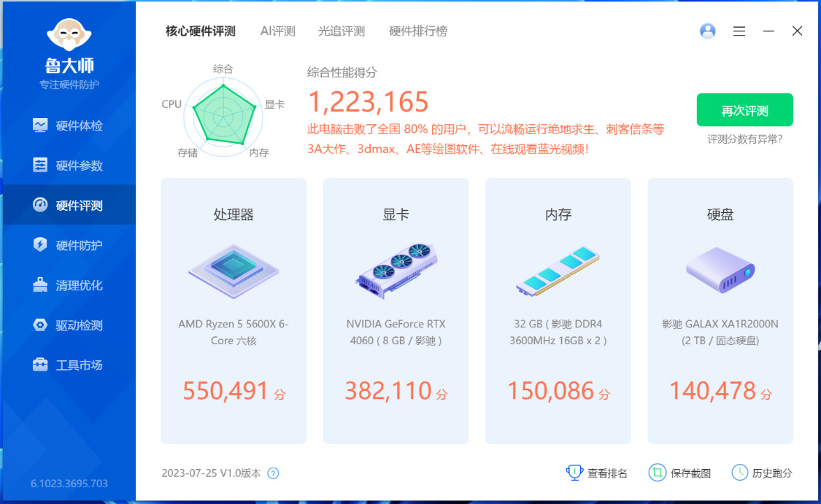Click the version help question-mark icon

(274, 473)
